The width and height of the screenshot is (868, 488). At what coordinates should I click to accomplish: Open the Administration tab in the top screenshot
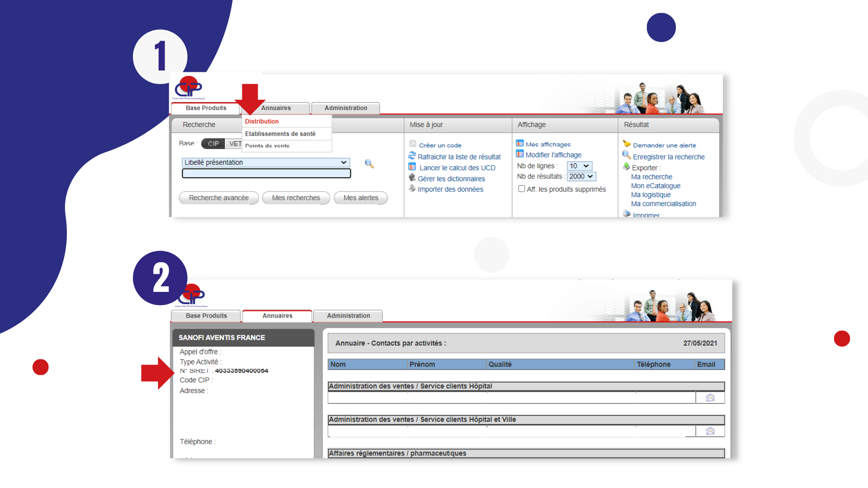[346, 108]
